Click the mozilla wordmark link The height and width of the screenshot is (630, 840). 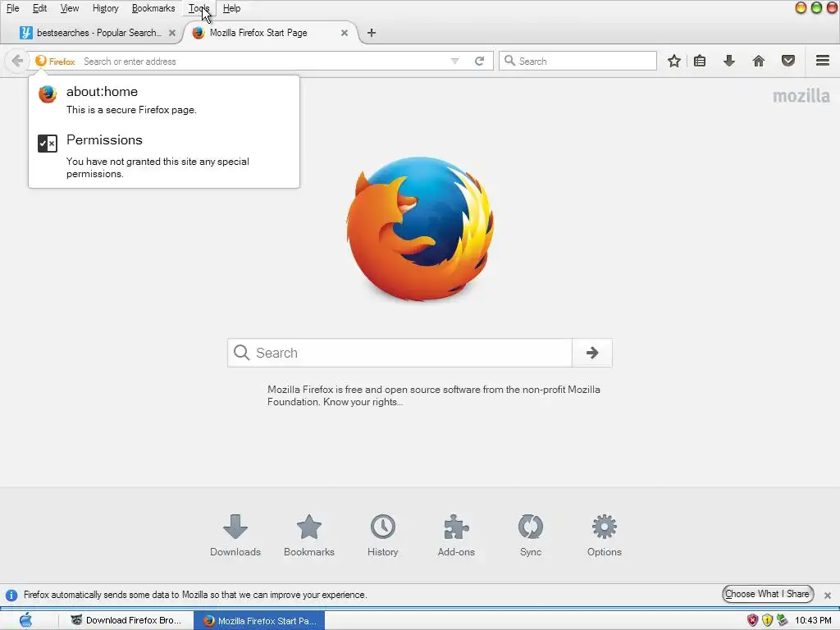801,97
